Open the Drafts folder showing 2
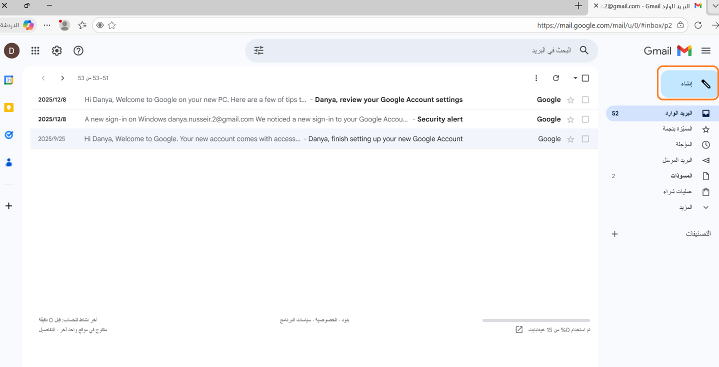Viewport: 719px width, 367px height. point(659,176)
